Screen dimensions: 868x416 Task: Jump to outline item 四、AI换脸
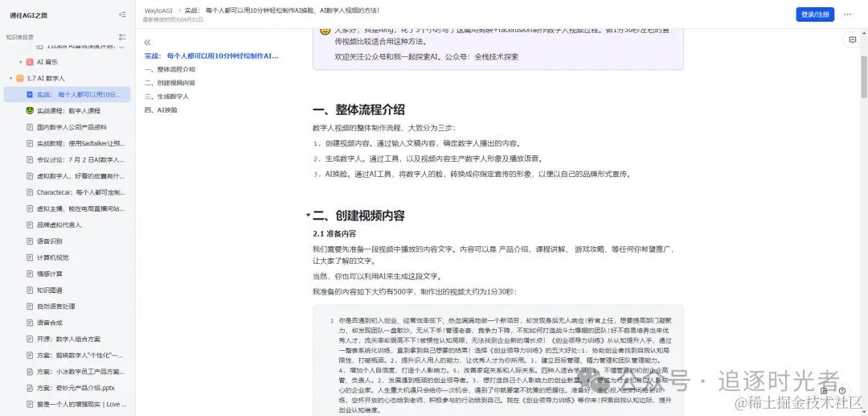(161, 109)
